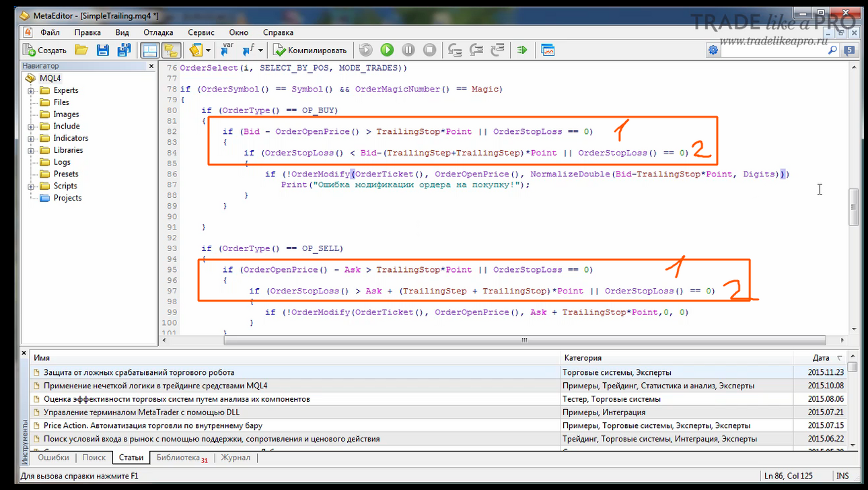Click the Step Out debug icon
868x490 pixels.
pyautogui.click(x=497, y=50)
